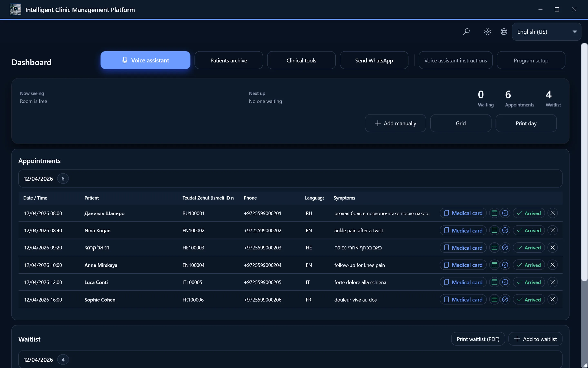Switch to Grid view

tap(461, 123)
